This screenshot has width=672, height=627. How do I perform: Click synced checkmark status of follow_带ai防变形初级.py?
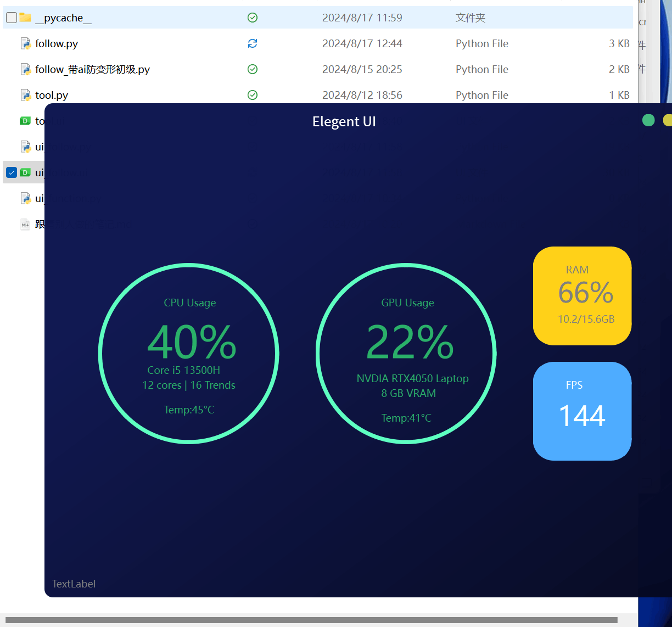tap(253, 69)
